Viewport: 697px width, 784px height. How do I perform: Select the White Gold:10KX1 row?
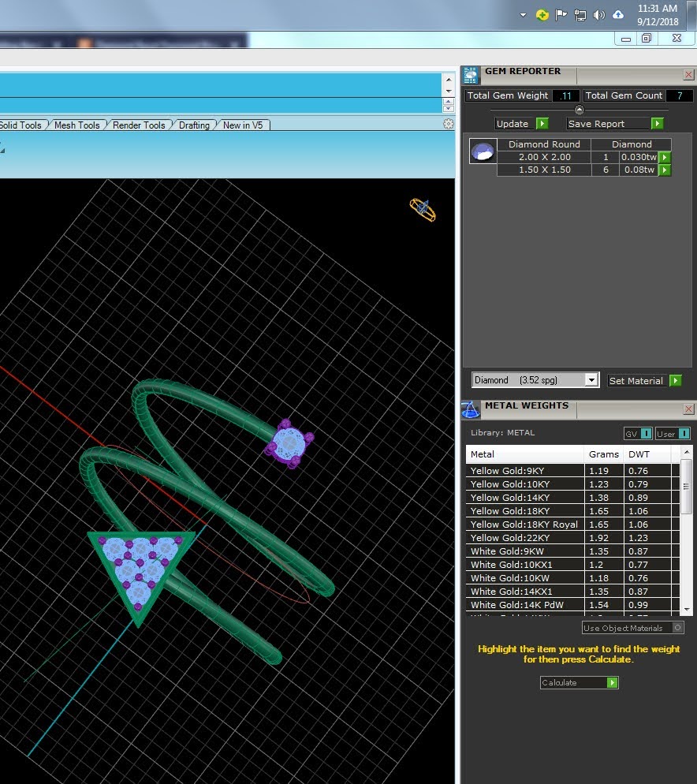coord(572,565)
